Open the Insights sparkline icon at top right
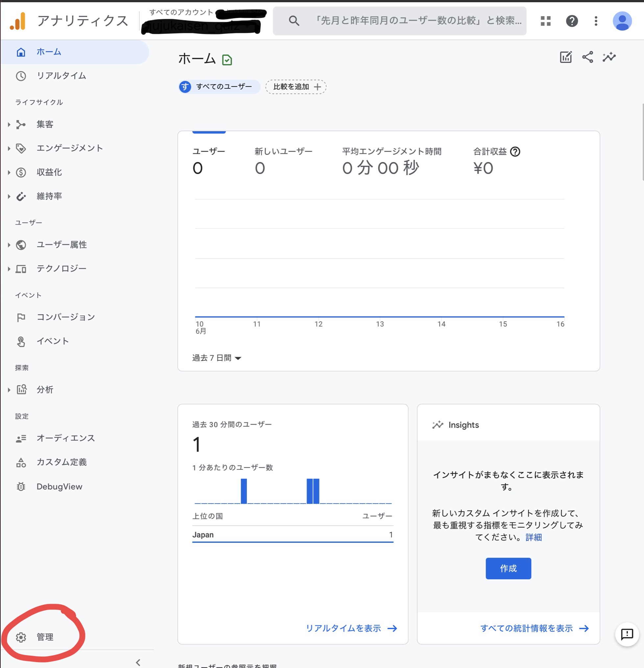Screen dimensions: 644x668 (609, 57)
